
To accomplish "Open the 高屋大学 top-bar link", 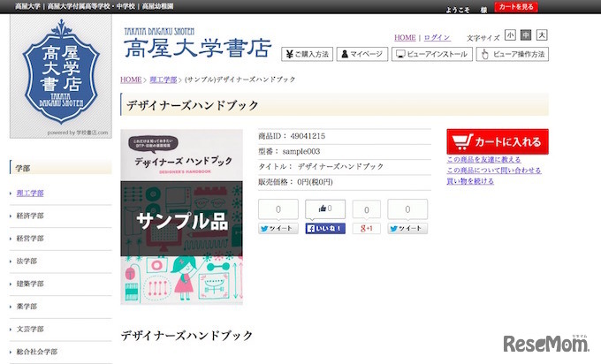I will (27, 6).
